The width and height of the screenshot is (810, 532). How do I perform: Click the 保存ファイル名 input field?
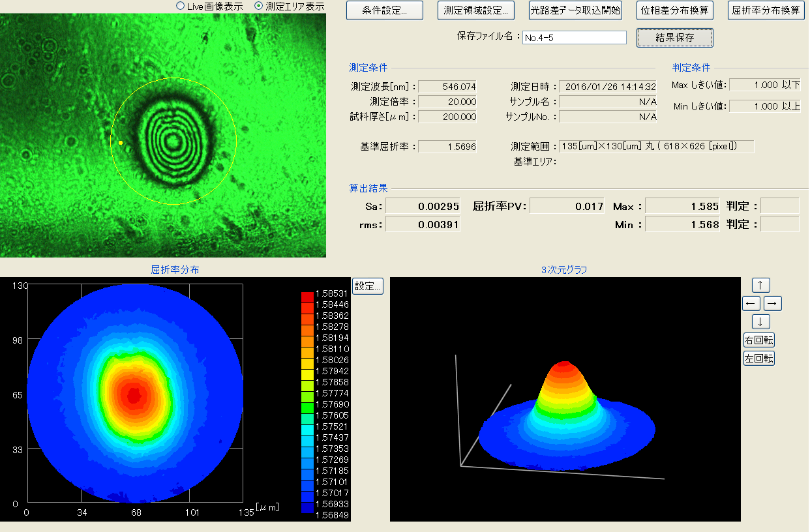(574, 38)
